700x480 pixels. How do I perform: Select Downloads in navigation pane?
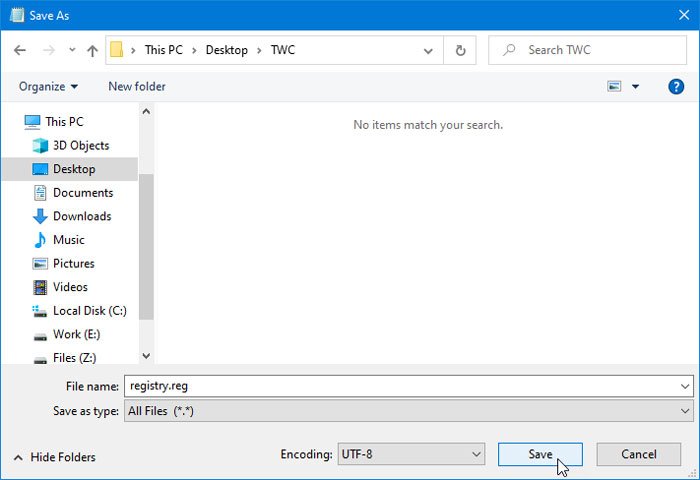click(72, 216)
